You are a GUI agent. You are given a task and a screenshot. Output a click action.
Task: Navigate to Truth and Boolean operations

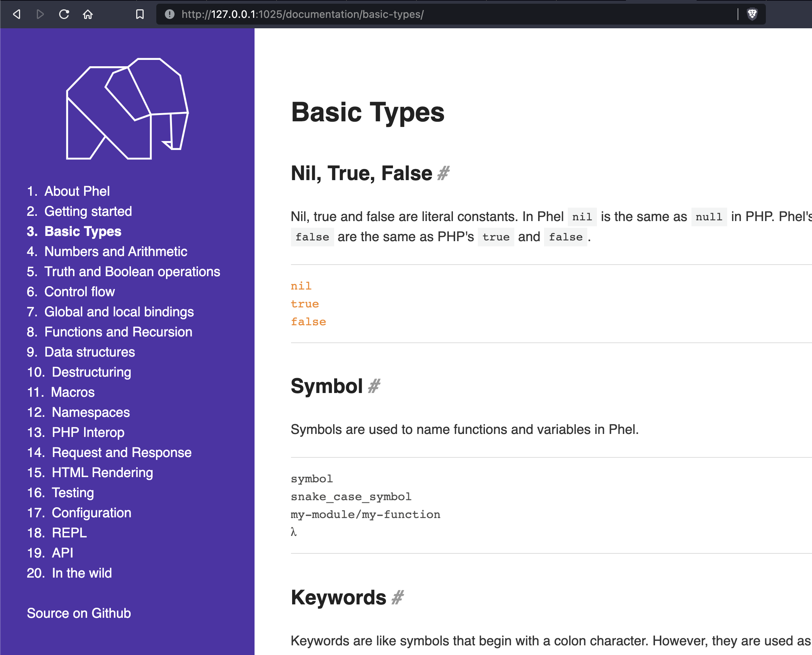[x=132, y=272]
